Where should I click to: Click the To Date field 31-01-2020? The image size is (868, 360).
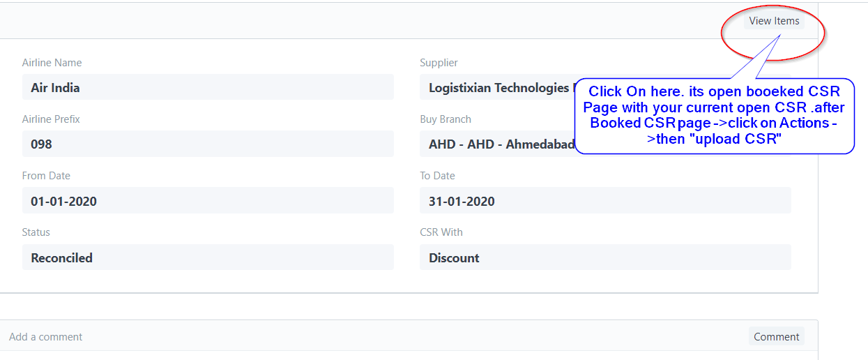click(605, 200)
